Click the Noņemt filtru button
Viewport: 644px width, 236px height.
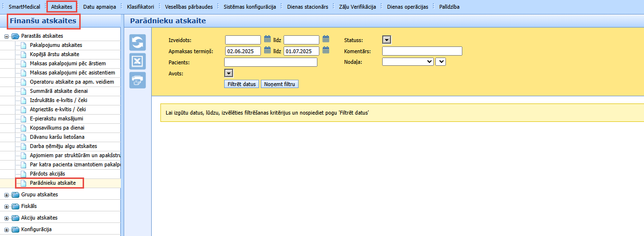280,84
